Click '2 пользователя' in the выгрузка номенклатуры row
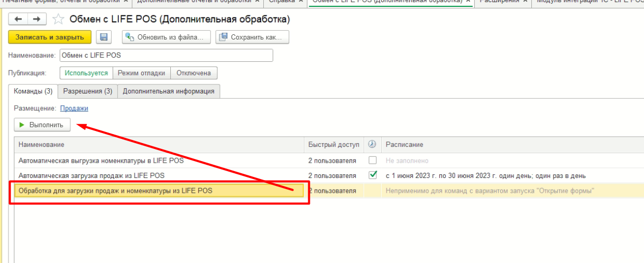644x263 pixels. click(332, 161)
